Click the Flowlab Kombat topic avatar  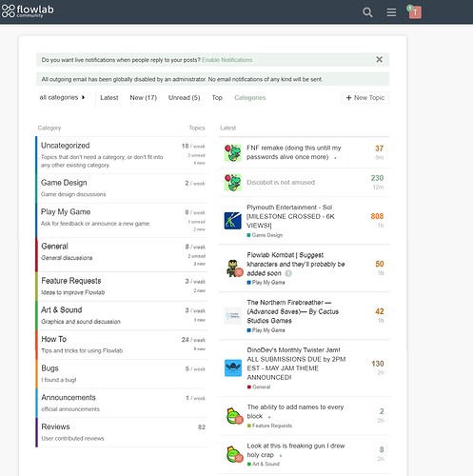(x=234, y=268)
